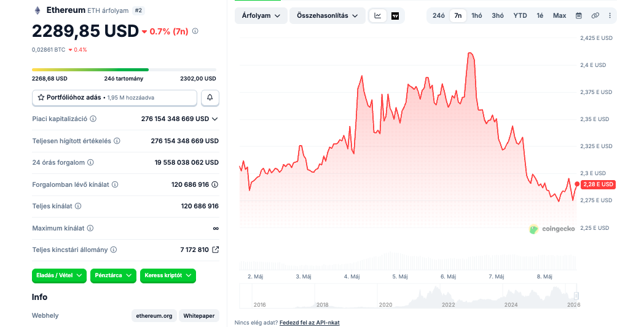Image resolution: width=644 pixels, height=327 pixels.
Task: Click the Info section heading
Action: (x=39, y=297)
